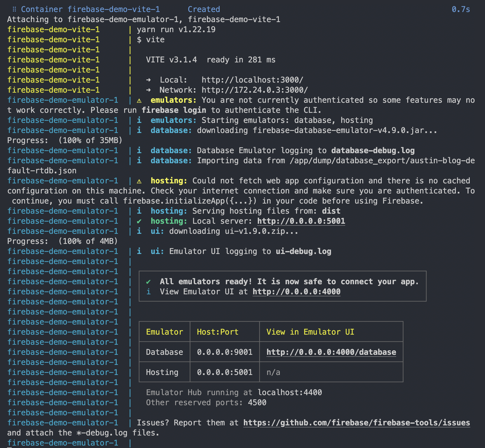Click the green checkmark beside hosting Local server

pos(140,221)
